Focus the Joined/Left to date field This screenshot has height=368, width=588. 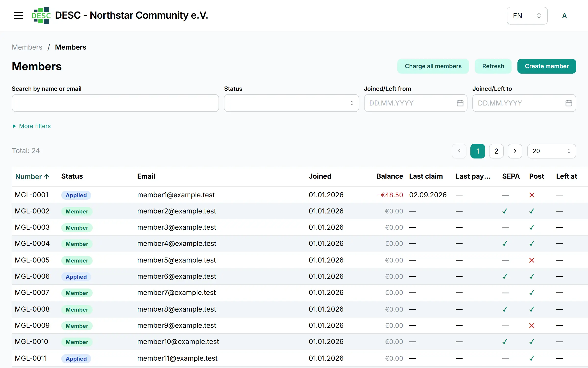click(x=524, y=103)
